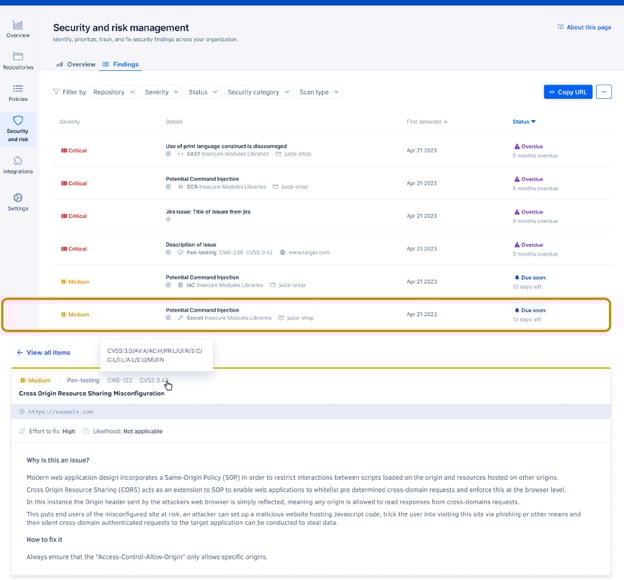Click the filter funnel icon
624x580 pixels.
[56, 92]
